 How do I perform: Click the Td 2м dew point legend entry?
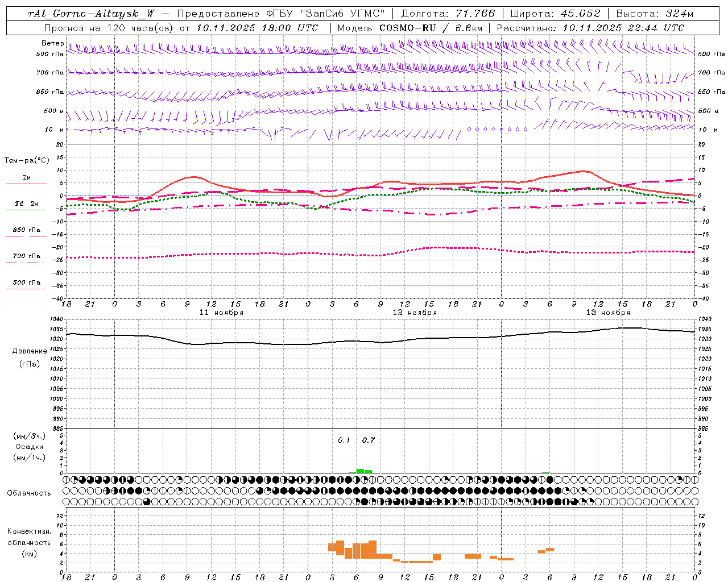click(26, 206)
